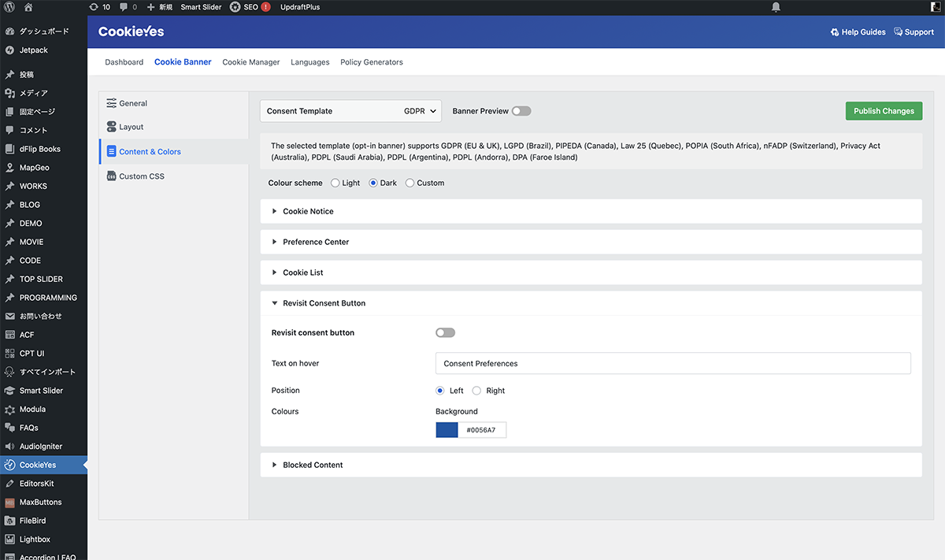Click the Publish Changes button

click(884, 111)
